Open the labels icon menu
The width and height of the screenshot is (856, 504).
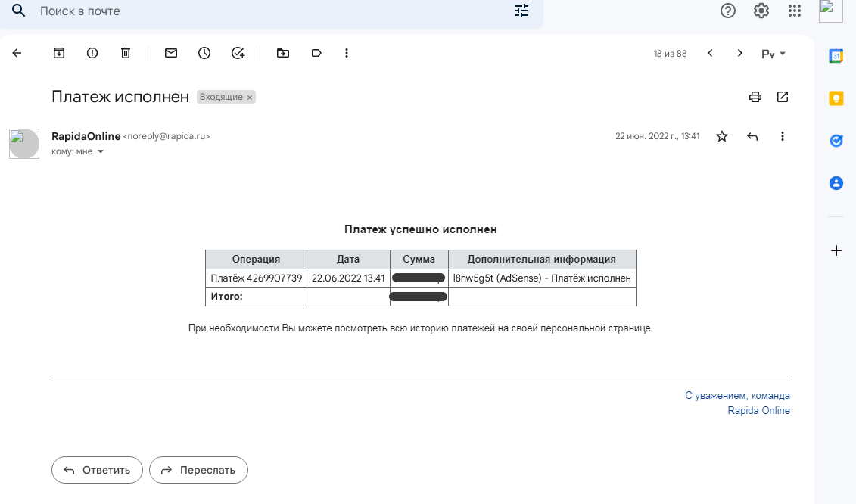[316, 53]
